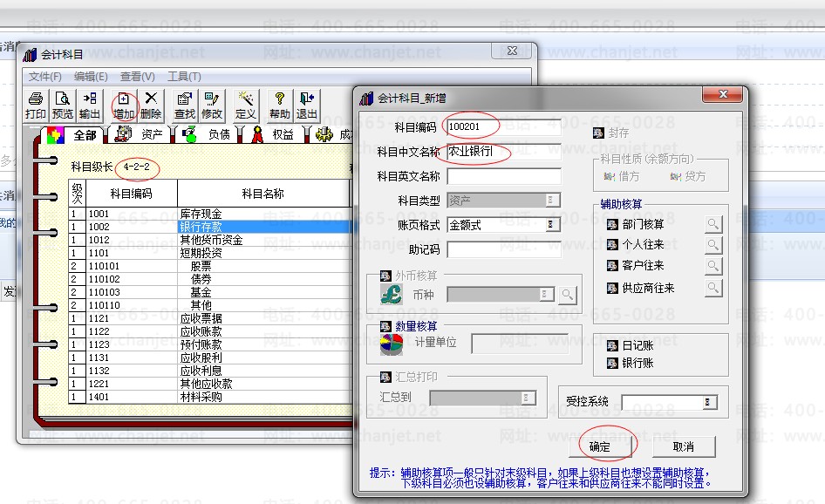Click the lookup magnifier for 个人往来
Image resolution: width=825 pixels, height=504 pixels.
coord(712,245)
